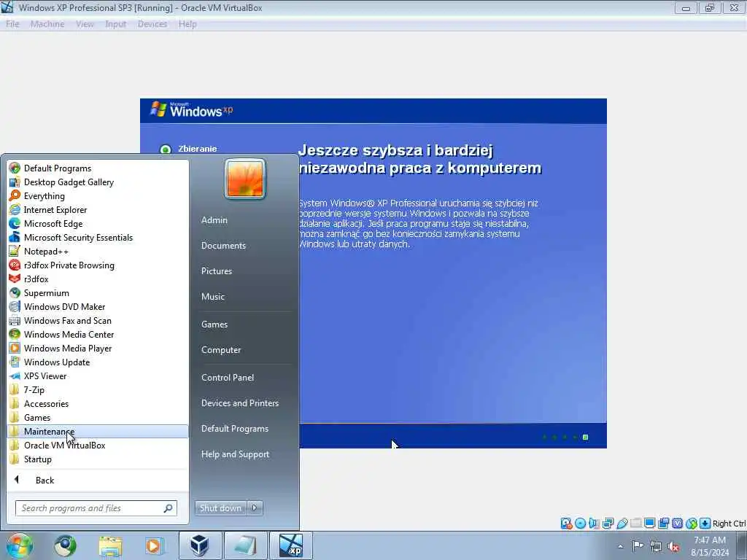Expand the Games program folder

click(x=98, y=417)
